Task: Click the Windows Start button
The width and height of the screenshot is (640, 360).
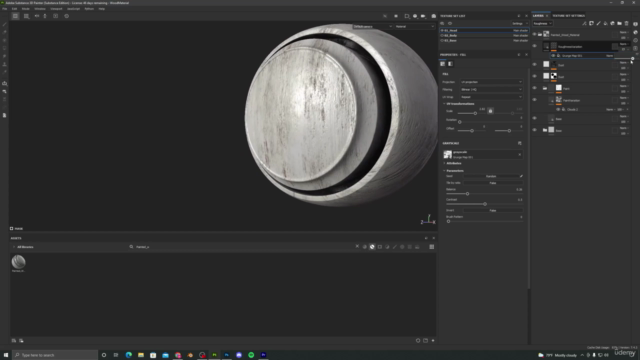Action: tap(6, 355)
